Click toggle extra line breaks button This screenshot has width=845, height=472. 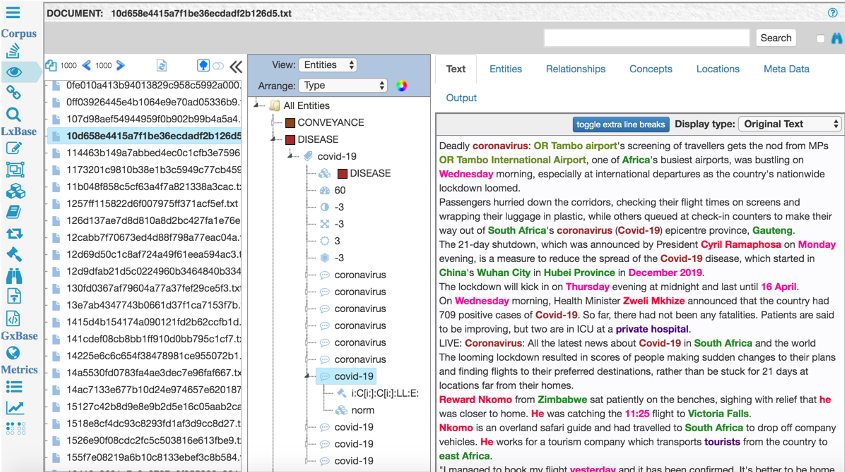coord(621,124)
